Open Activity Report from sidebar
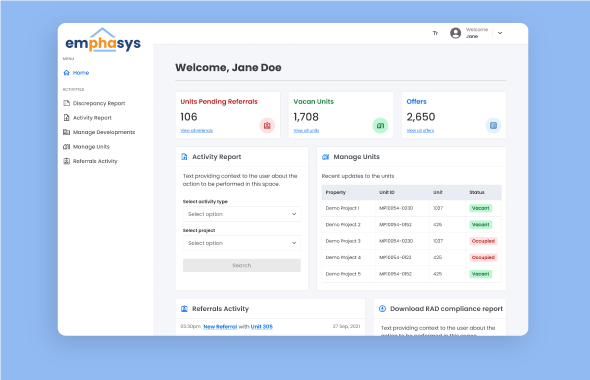 click(92, 118)
